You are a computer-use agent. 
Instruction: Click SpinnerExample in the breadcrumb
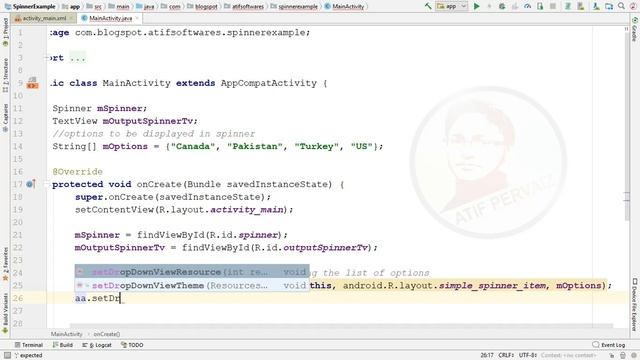pos(29,7)
